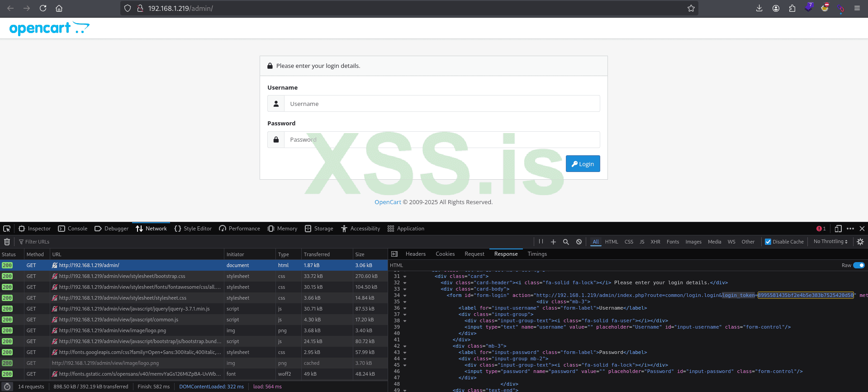
Task: Open the Debugger tab
Action: click(112, 229)
